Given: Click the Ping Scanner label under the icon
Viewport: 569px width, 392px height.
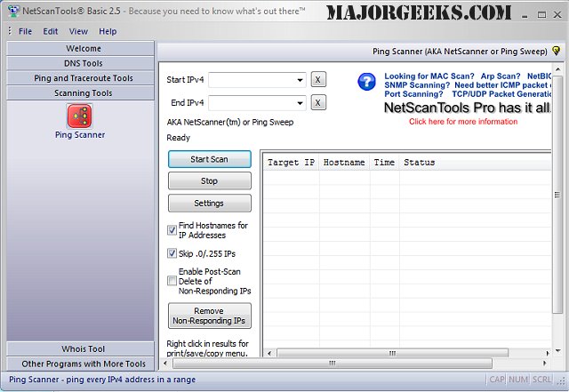Looking at the screenshot, I should coord(80,134).
